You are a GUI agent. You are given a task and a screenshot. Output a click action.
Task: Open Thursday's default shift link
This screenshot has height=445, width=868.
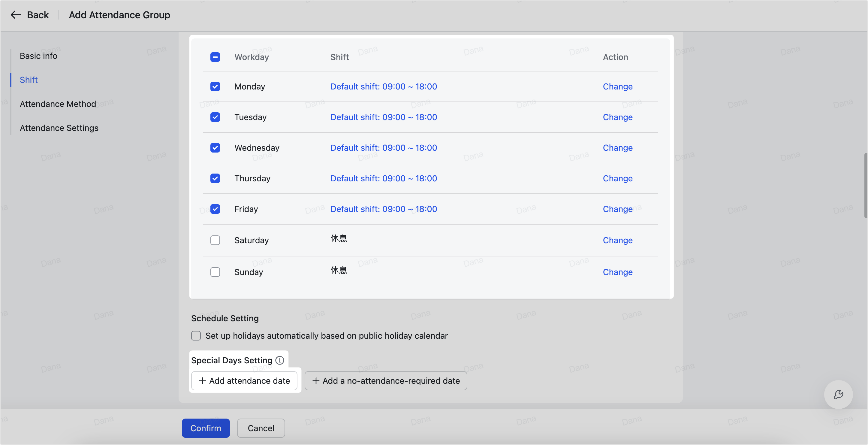[384, 178]
